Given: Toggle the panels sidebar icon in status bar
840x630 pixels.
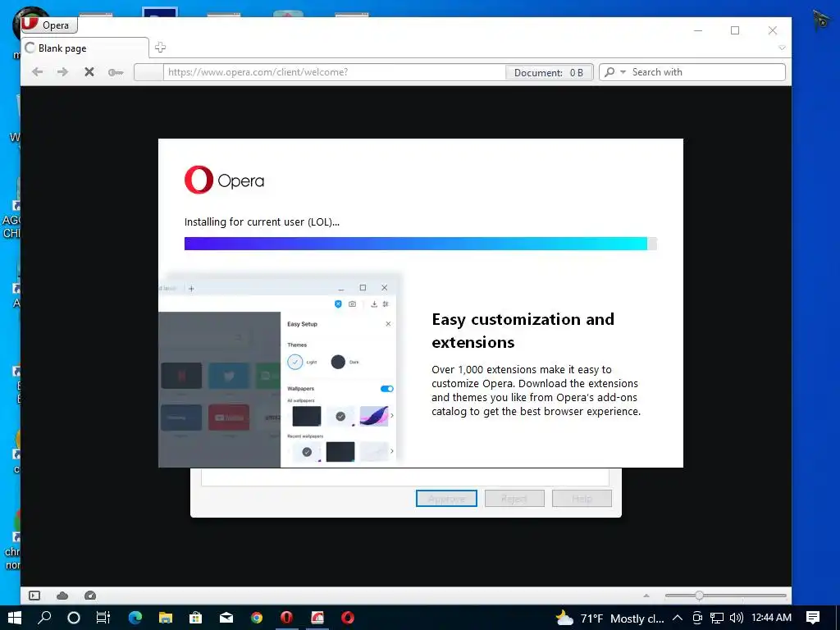Looking at the screenshot, I should 34,596.
